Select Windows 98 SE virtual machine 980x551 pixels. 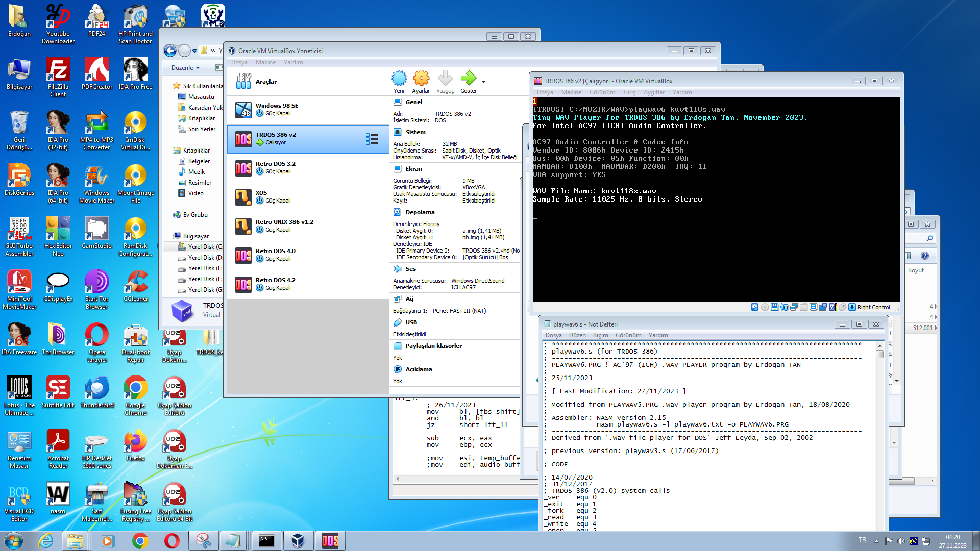click(308, 110)
